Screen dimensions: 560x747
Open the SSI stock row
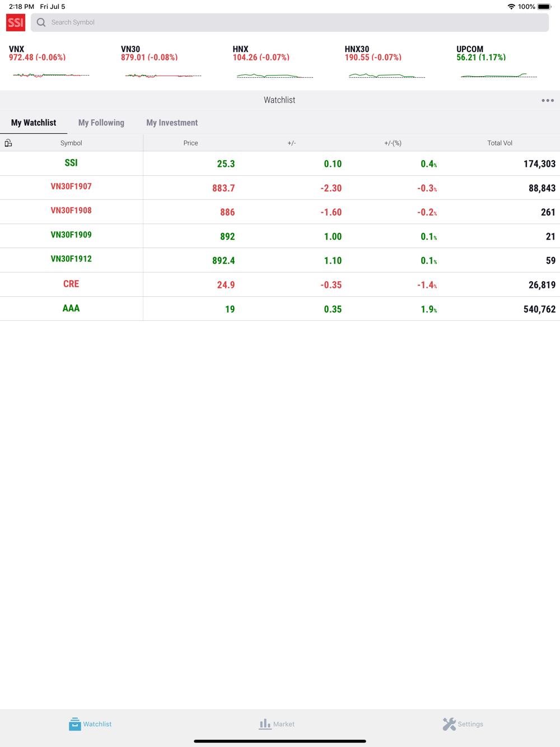pos(280,164)
